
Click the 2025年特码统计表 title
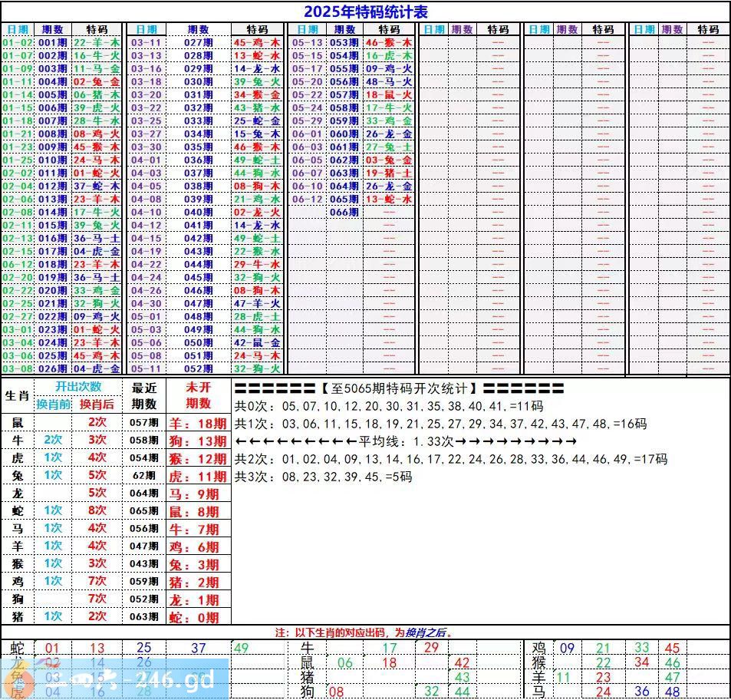click(365, 12)
